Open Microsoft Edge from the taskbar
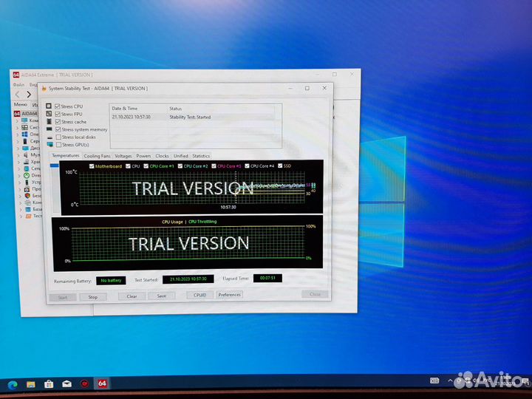This screenshot has width=532, height=399. [x=13, y=385]
